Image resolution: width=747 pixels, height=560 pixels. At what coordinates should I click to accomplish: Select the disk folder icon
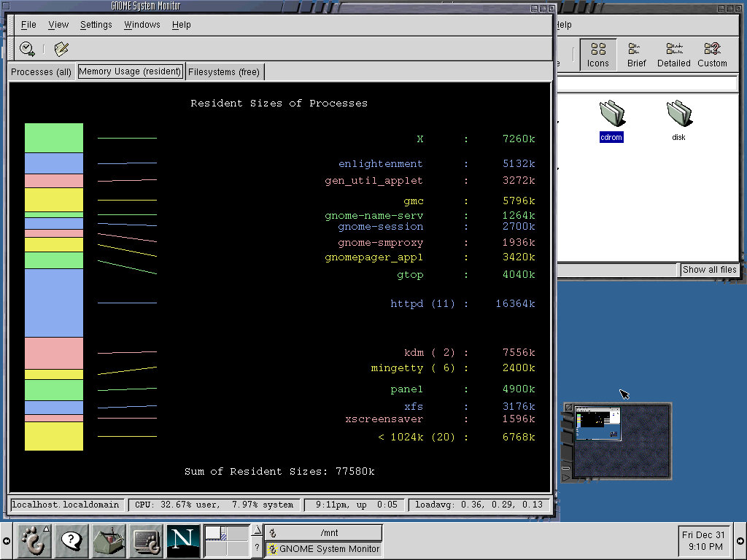point(678,114)
